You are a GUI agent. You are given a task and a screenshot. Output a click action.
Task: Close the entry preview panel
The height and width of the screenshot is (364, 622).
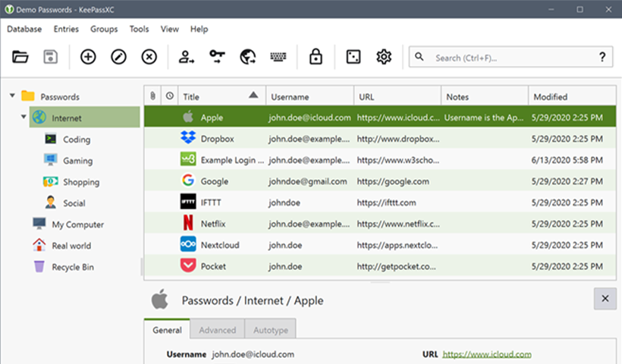point(605,299)
